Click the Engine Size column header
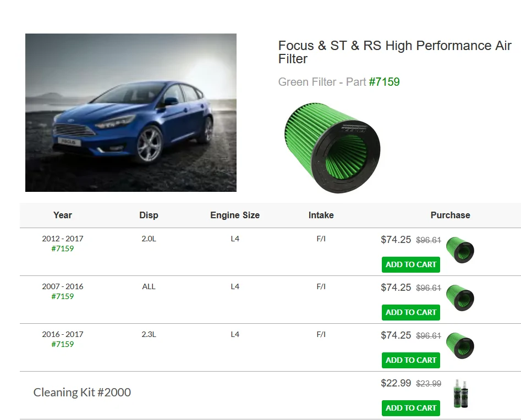 (235, 215)
